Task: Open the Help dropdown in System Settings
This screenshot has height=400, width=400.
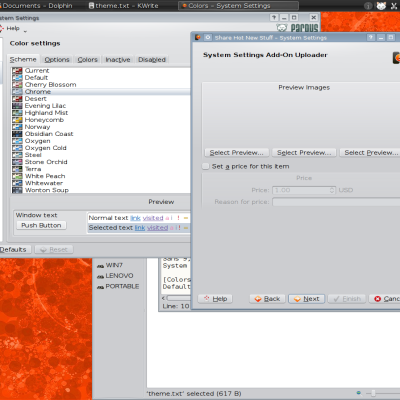Action: coord(14,29)
